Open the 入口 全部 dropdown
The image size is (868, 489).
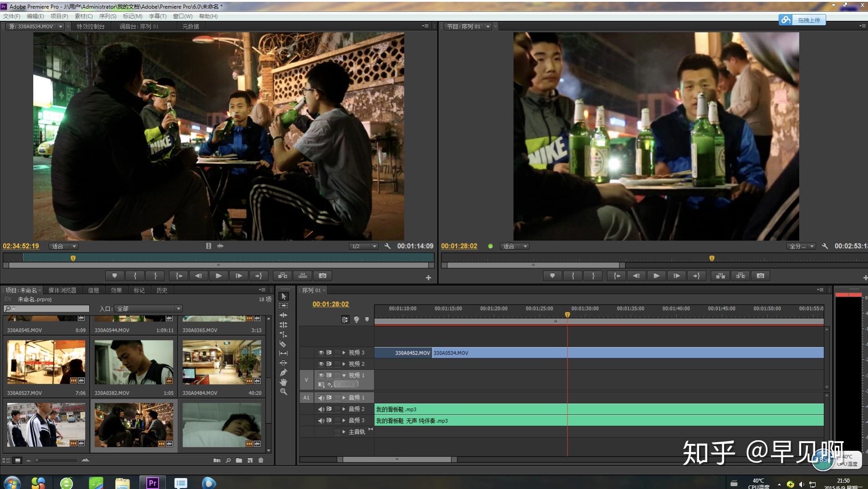click(x=148, y=309)
